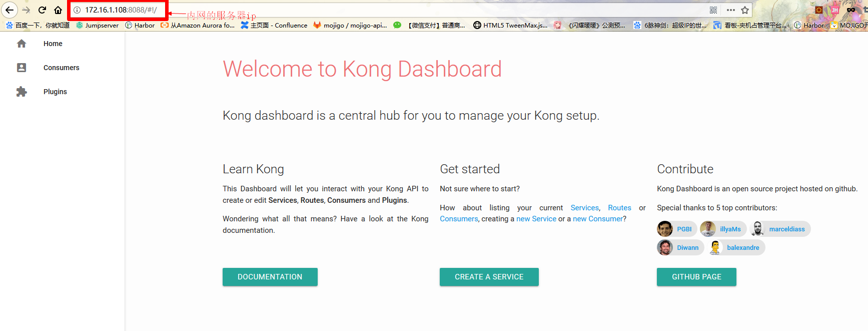Open the WeChat Pay bookmark
The image size is (868, 331).
[429, 25]
